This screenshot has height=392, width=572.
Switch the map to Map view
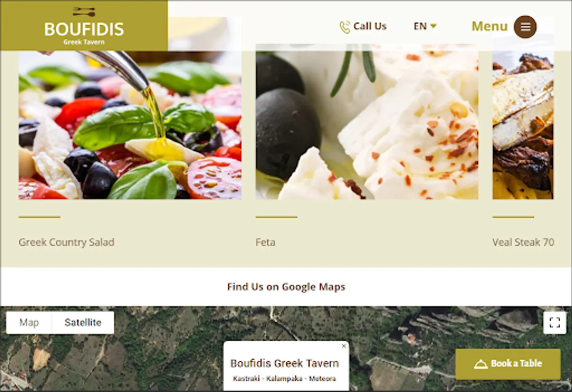[29, 322]
